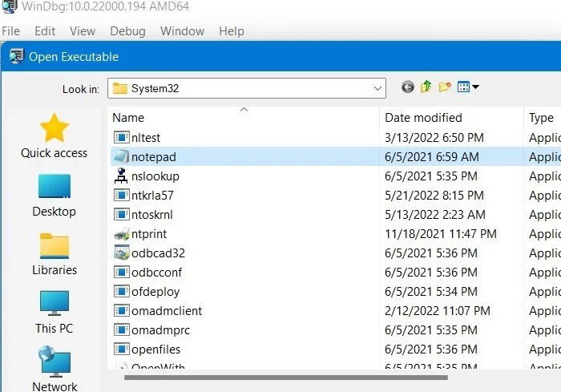Image resolution: width=561 pixels, height=392 pixels.
Task: Click date '11/18/2021 11:47 PM'
Action: click(x=441, y=234)
